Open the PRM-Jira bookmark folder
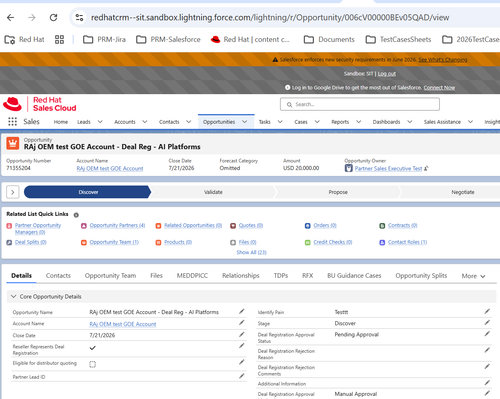 point(104,40)
